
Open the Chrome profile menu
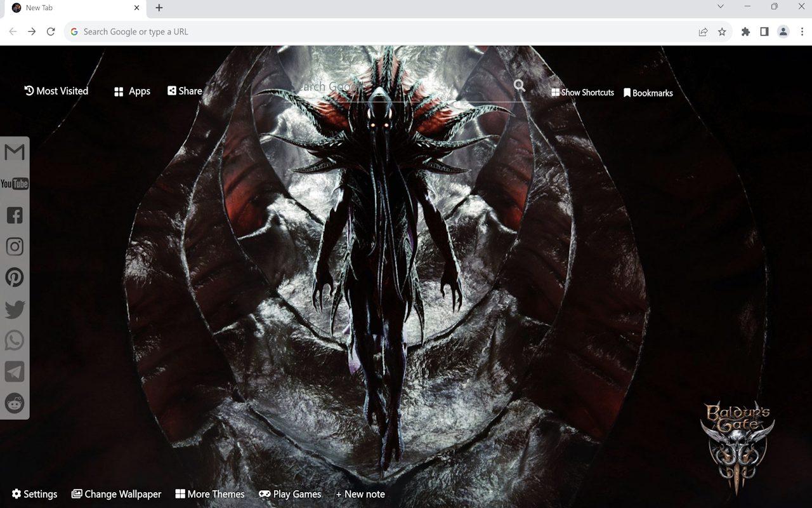[x=783, y=32]
